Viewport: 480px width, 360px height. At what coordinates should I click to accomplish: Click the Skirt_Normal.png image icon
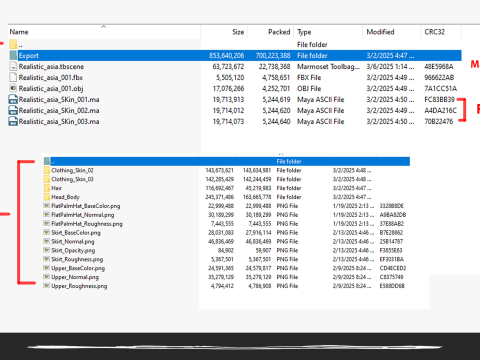pyautogui.click(x=47, y=241)
